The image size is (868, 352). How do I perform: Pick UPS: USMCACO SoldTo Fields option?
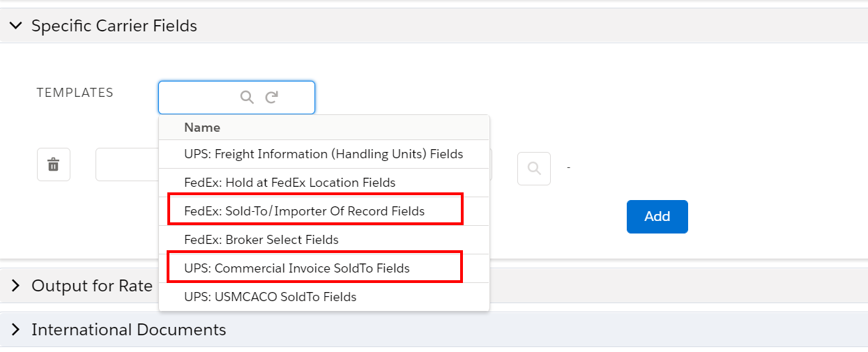(x=324, y=297)
